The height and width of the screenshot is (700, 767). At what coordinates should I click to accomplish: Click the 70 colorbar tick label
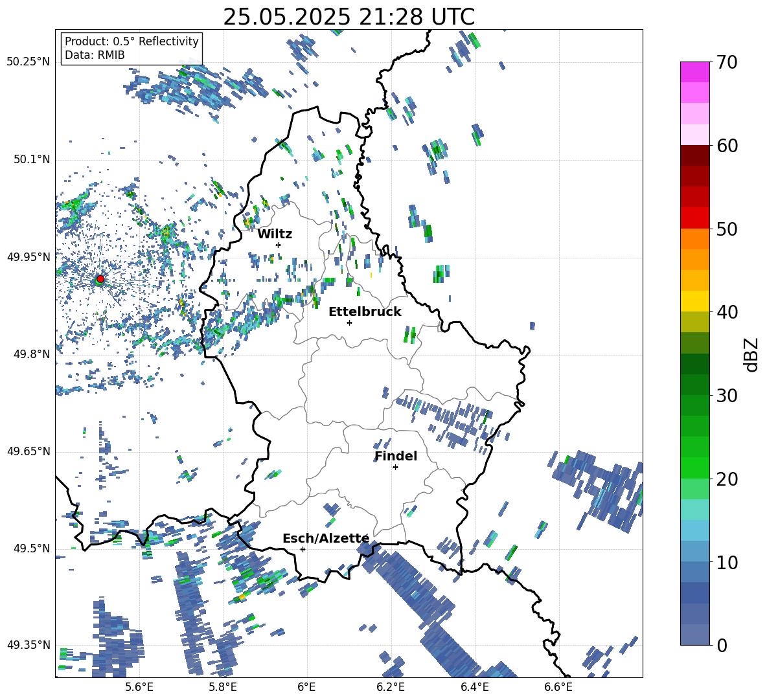point(727,63)
